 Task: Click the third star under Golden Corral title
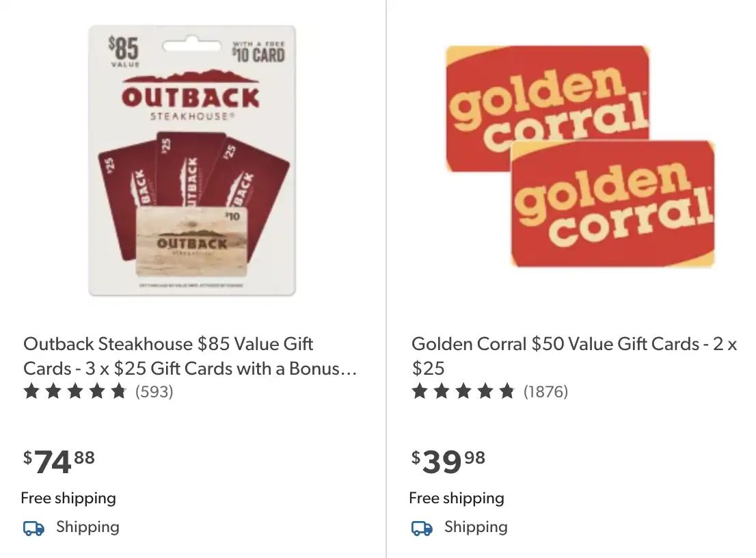click(463, 390)
